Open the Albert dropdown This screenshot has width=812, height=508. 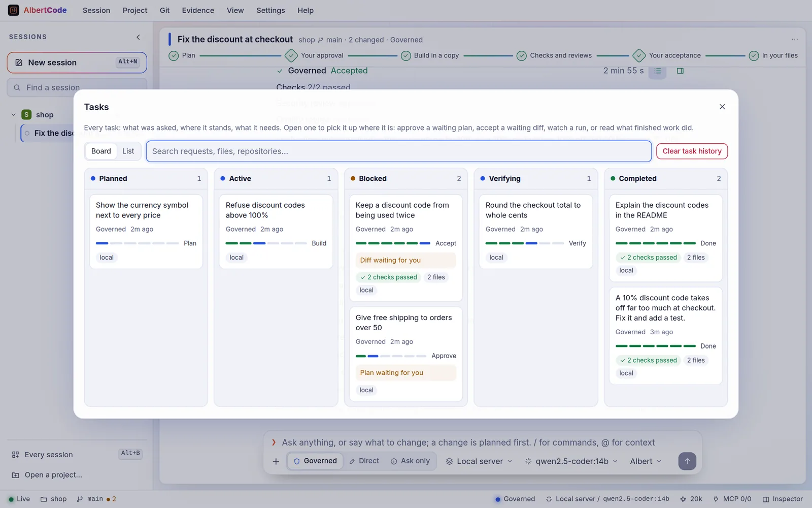646,461
